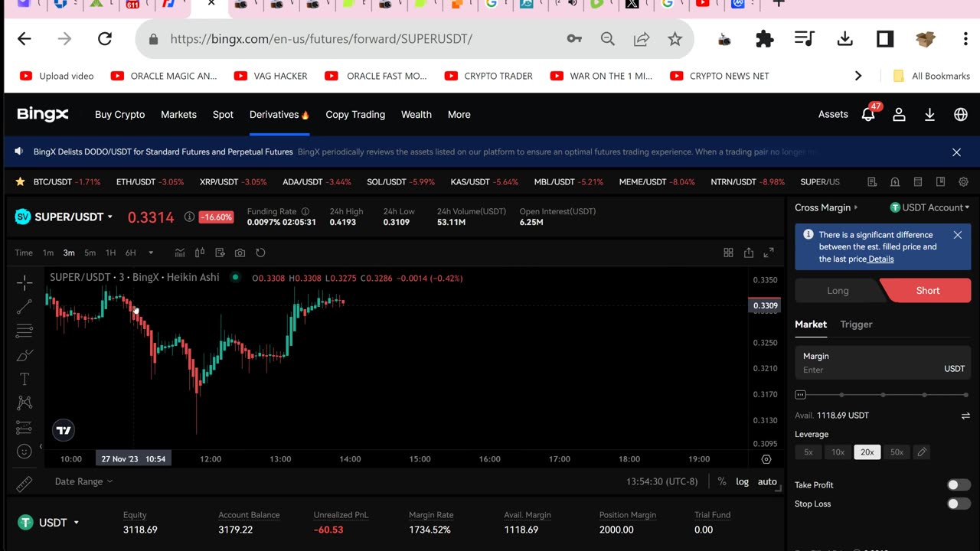Select 50x leverage
The image size is (980, 551).
coord(897,452)
